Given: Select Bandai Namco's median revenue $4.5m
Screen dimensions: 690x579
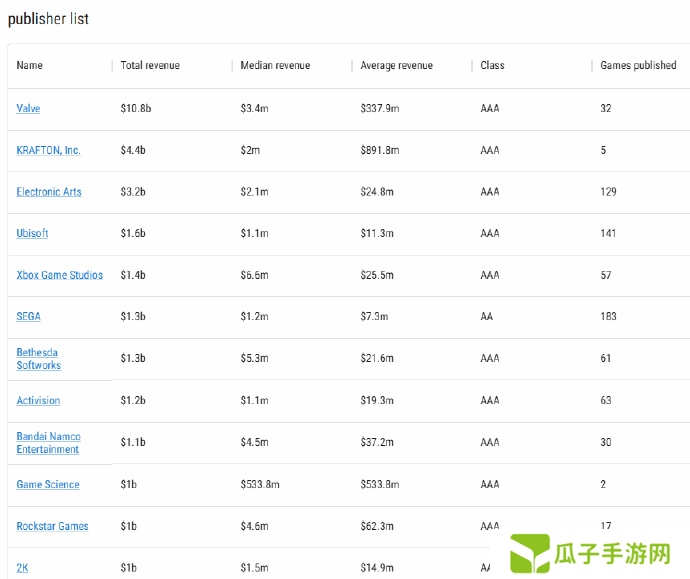Looking at the screenshot, I should [254, 442].
